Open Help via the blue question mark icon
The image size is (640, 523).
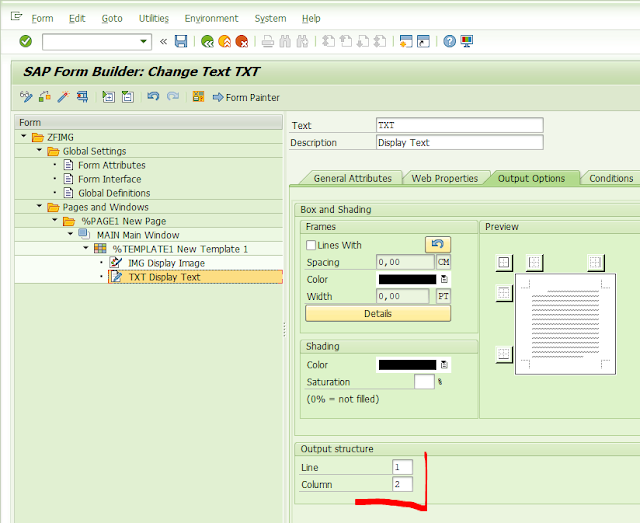click(x=449, y=41)
